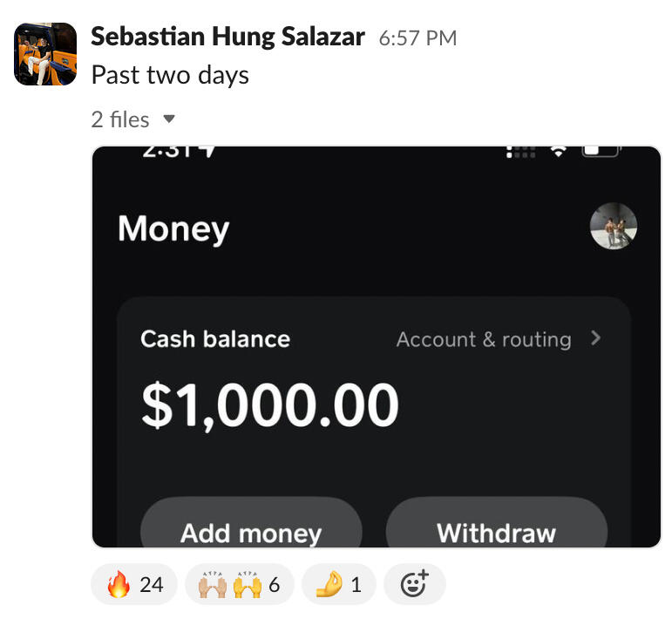Click the Money heading in the screenshot

click(x=173, y=228)
